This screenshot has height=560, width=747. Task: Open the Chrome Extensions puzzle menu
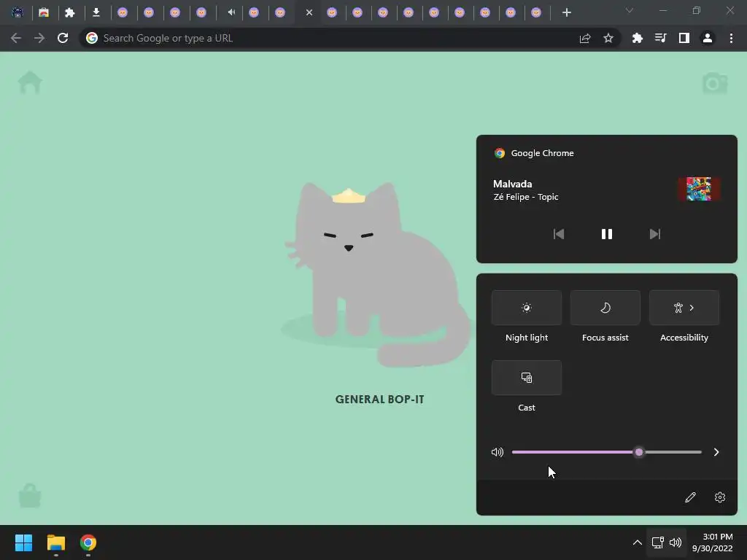(638, 38)
